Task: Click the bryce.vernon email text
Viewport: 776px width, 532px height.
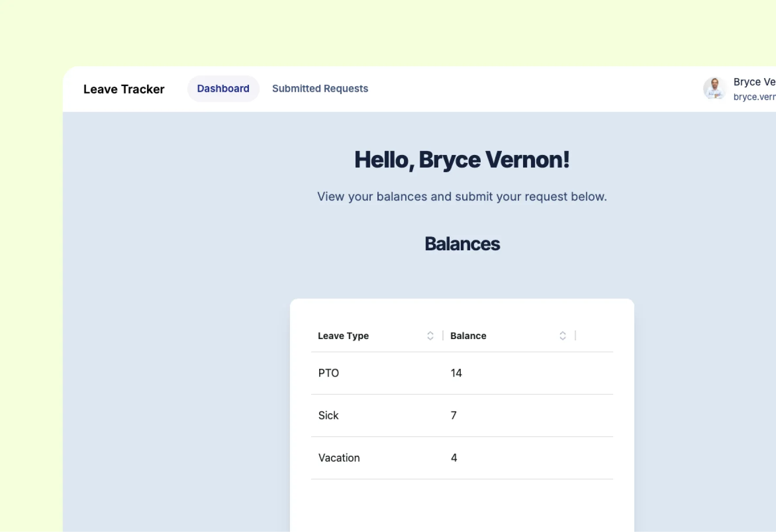Action: 753,97
